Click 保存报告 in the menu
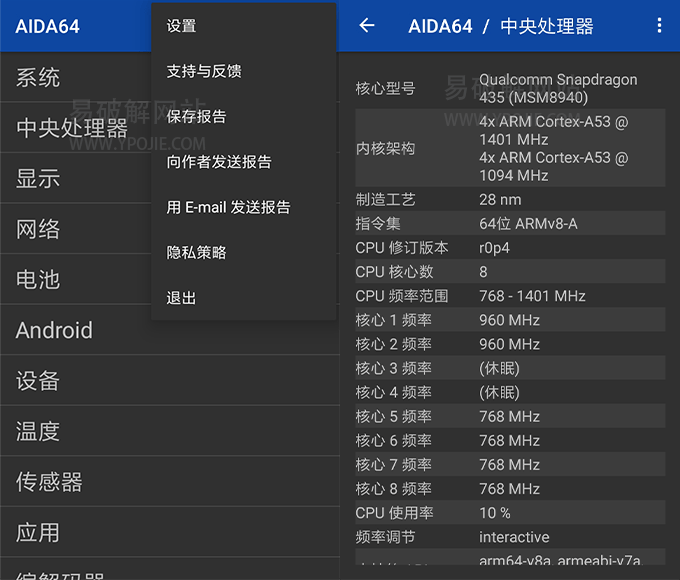 [x=244, y=116]
